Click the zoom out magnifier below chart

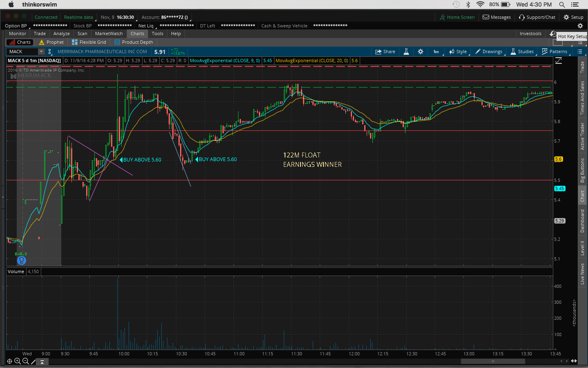(x=26, y=361)
